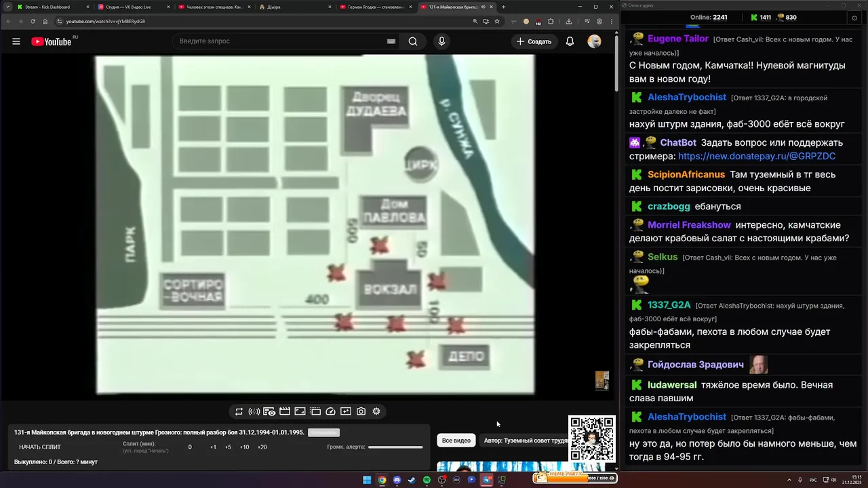This screenshot has height=488, width=868.
Task: Click the eye-overlay icon in the video toolbar
Action: click(x=269, y=411)
